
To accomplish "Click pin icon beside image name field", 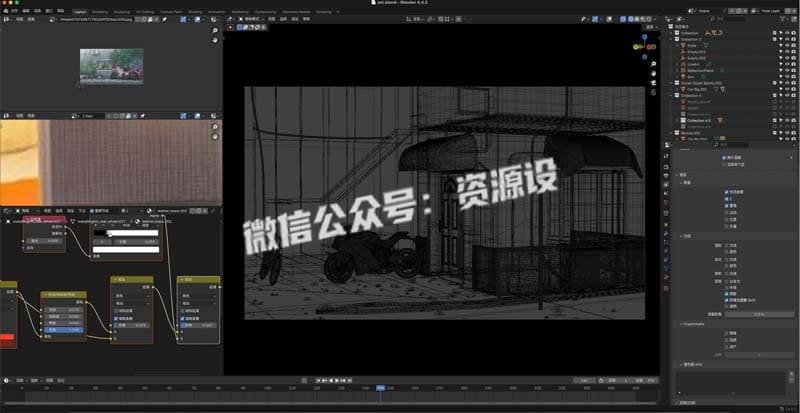I will 164,19.
